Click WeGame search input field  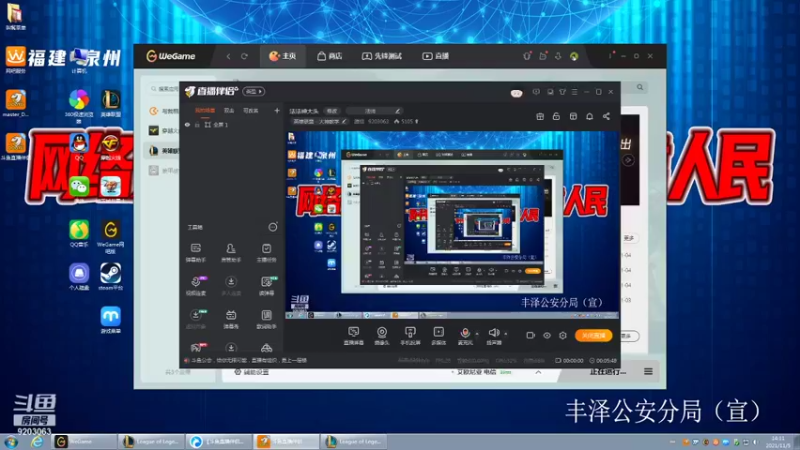coord(166,89)
